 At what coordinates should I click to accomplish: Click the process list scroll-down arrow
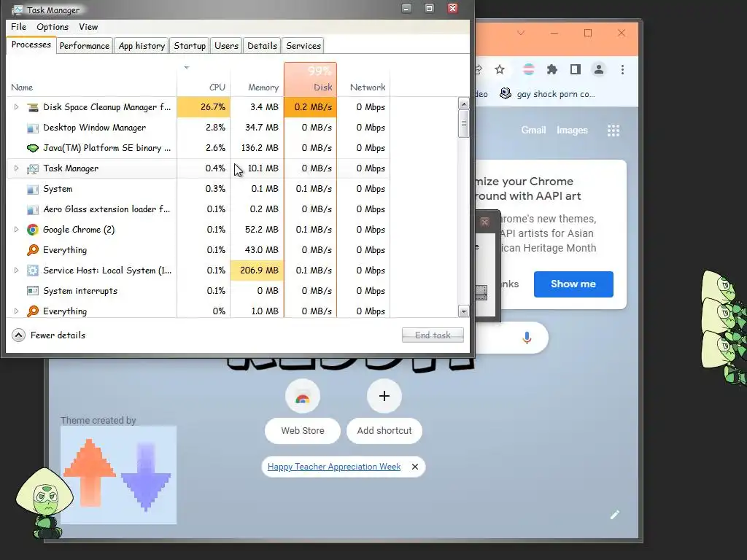[463, 311]
